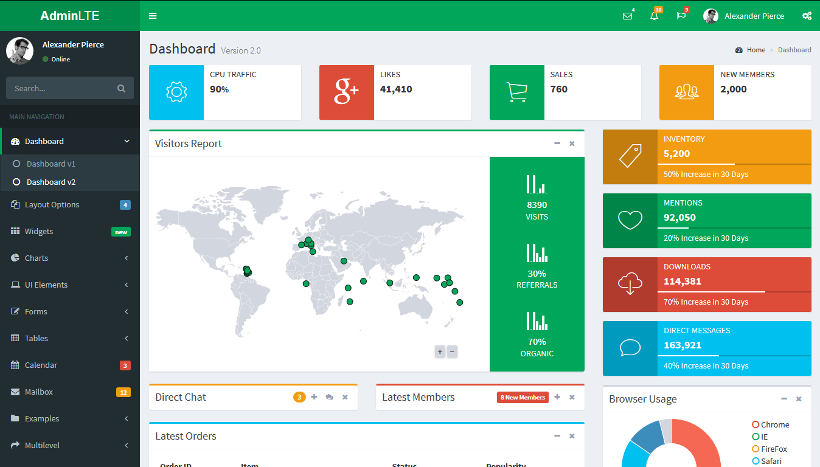Open Alexander Pierce user menu
The height and width of the screenshot is (467, 820).
[x=747, y=16]
